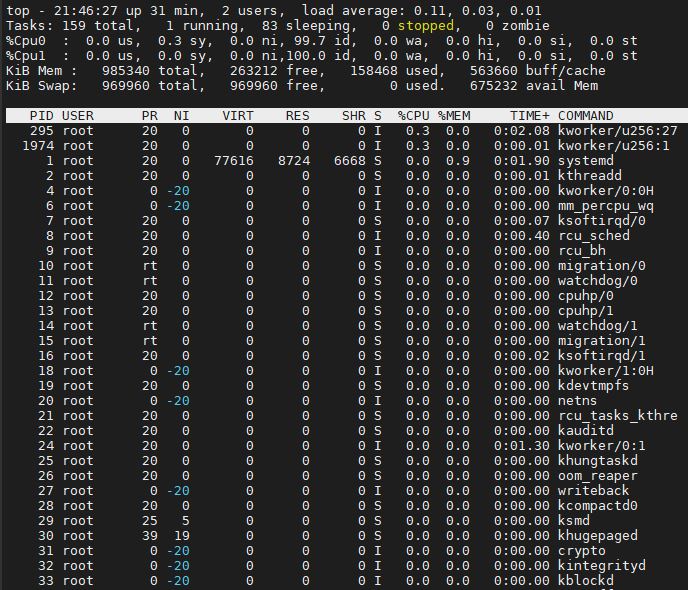Click the systemd VIRT value 77616
The width and height of the screenshot is (688, 590).
coord(234,161)
